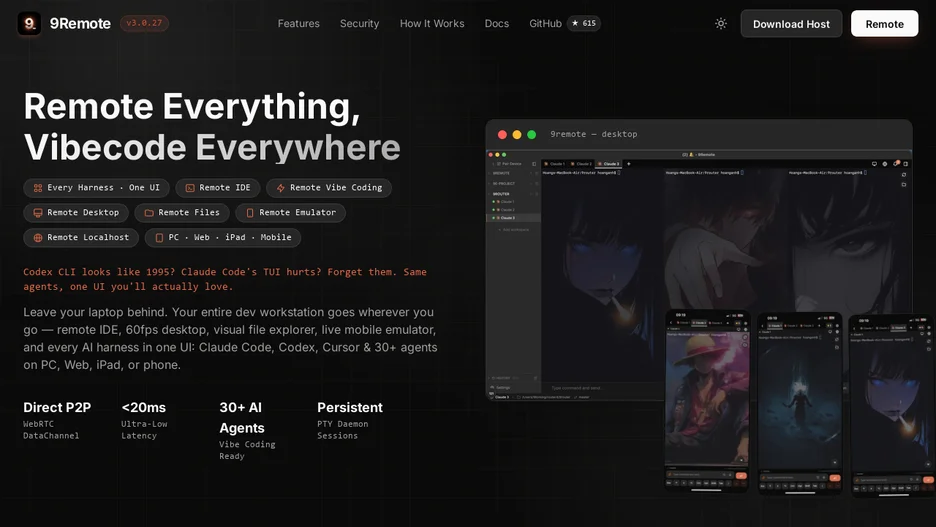Viewport: 936px width, 527px height.
Task: Click the Remote IDE terminal icon
Action: click(x=190, y=188)
